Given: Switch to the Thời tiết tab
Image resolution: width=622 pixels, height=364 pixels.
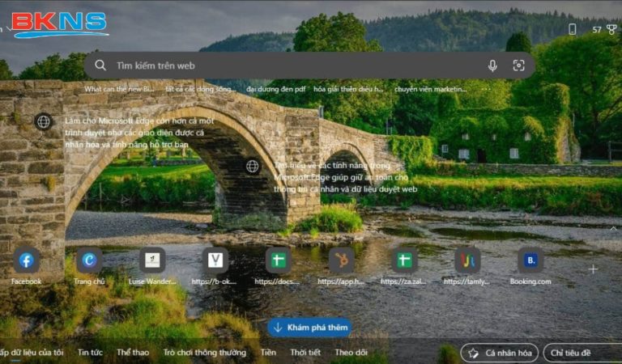Looking at the screenshot, I should [305, 352].
